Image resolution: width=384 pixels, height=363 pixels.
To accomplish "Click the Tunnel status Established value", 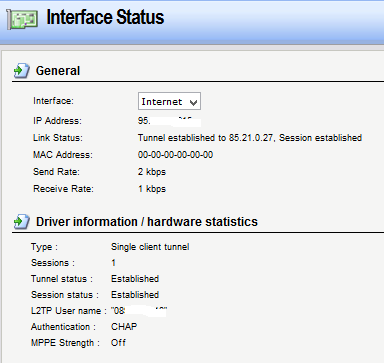I will coord(135,279).
